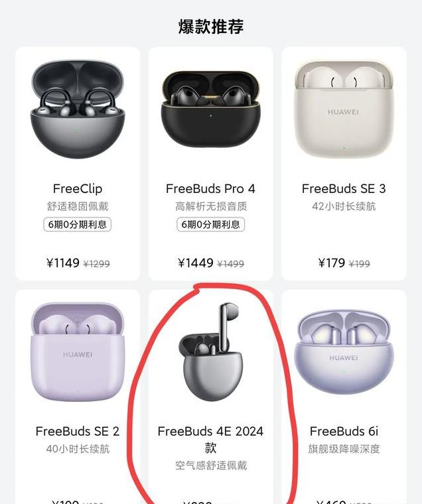This screenshot has width=422, height=504.
Task: Select the FreeBuds Pro 4 title
Action: click(211, 189)
